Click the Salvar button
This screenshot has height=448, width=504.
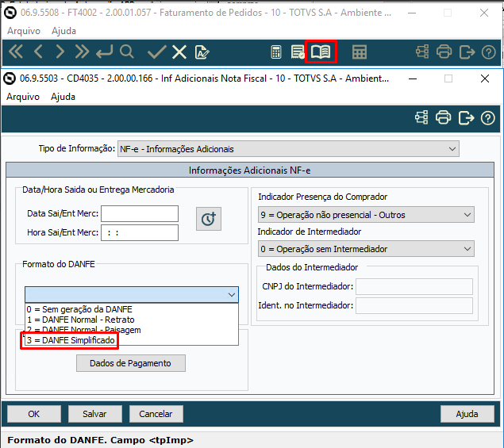(x=95, y=414)
